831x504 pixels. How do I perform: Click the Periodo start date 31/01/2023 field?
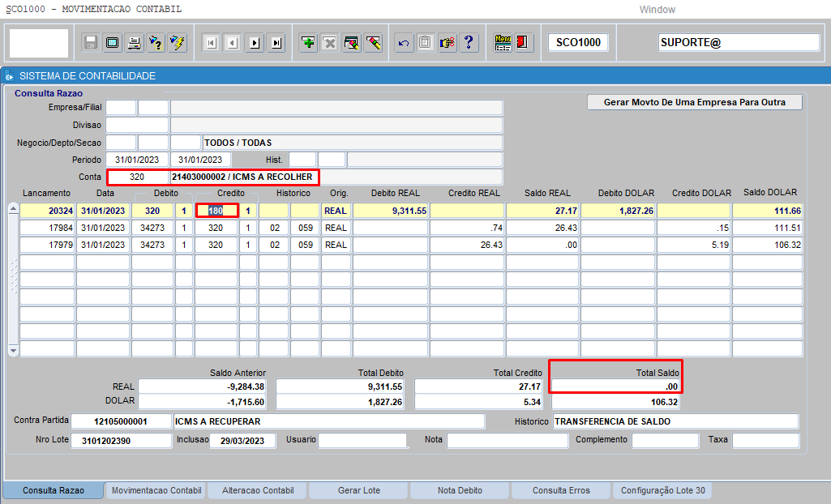click(137, 160)
